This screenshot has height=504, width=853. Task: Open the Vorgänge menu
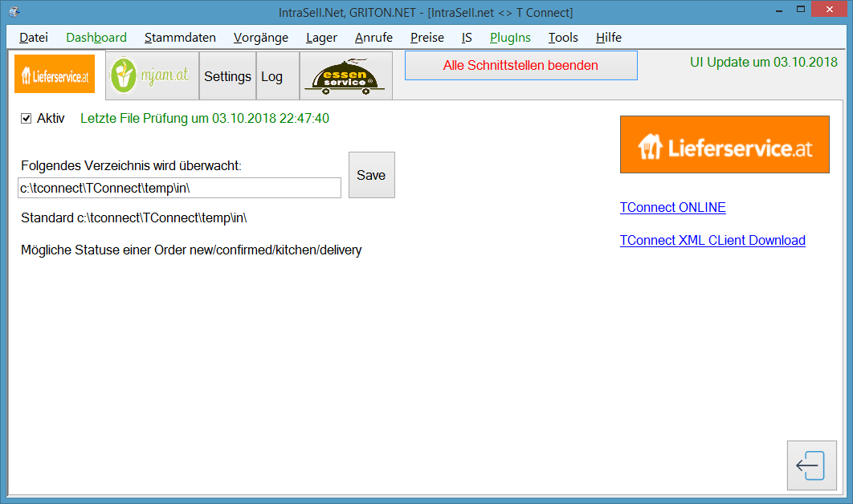pyautogui.click(x=260, y=38)
